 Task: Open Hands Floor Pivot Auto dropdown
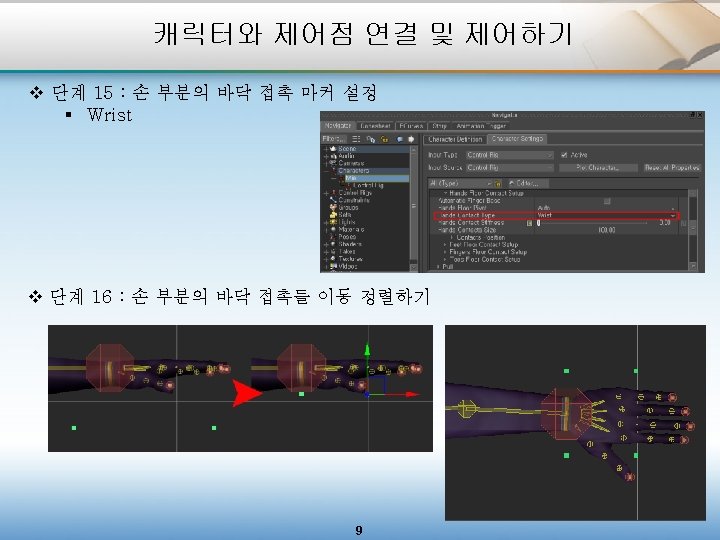pyautogui.click(x=607, y=208)
